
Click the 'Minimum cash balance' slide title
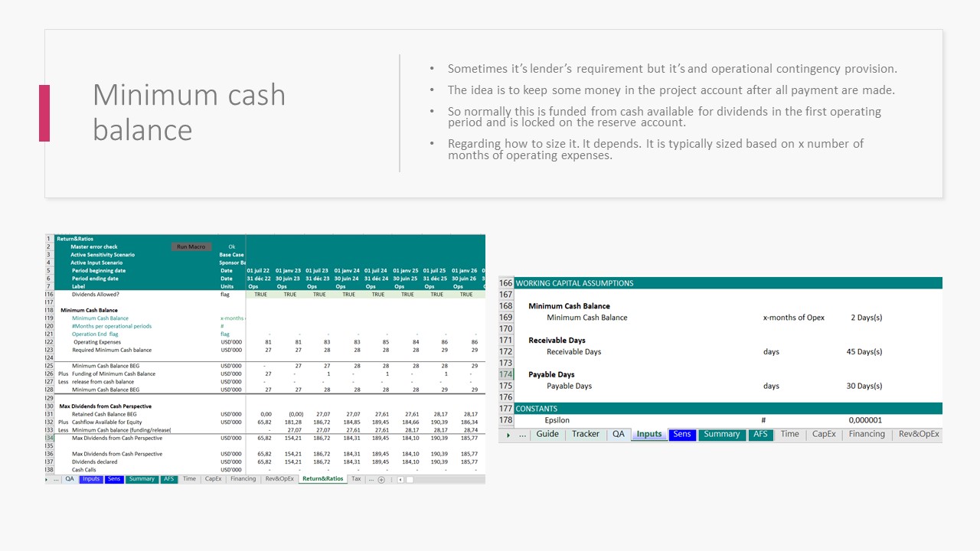tap(189, 112)
